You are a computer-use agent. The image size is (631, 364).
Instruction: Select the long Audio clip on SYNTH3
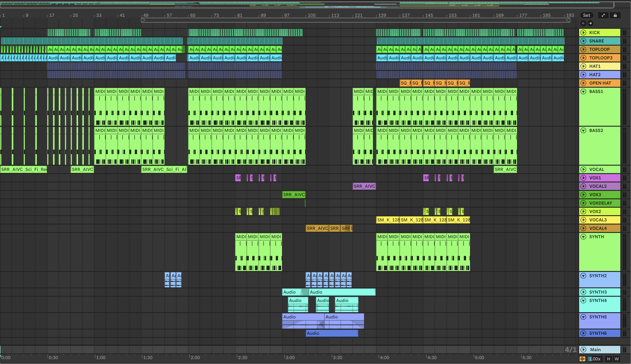click(x=342, y=292)
